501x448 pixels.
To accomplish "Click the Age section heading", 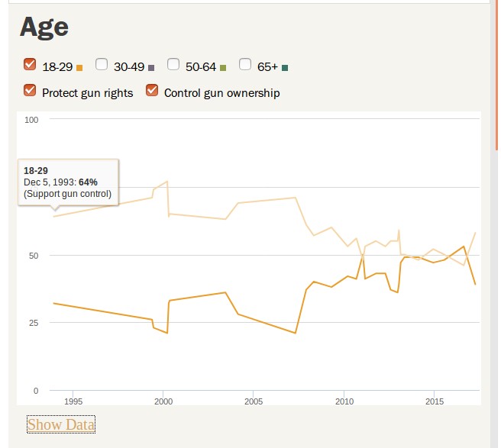I will pyautogui.click(x=44, y=27).
